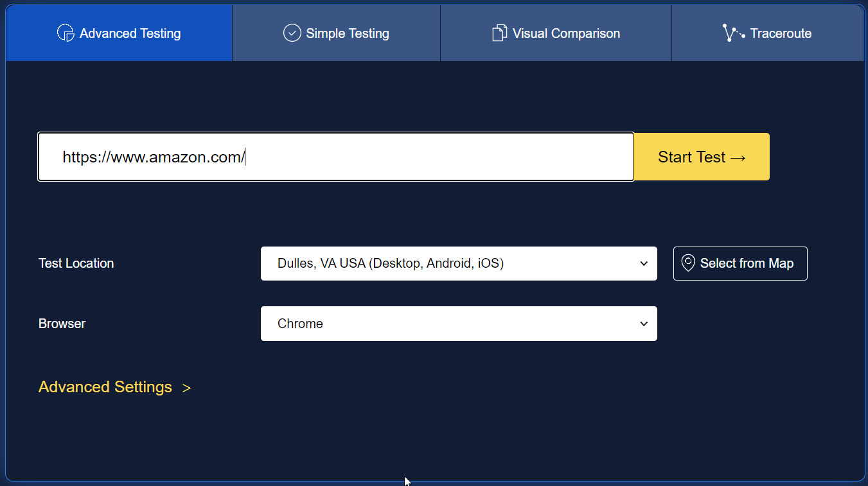Click the chevron on the Test Location selector
This screenshot has height=486, width=868.
[x=643, y=263]
